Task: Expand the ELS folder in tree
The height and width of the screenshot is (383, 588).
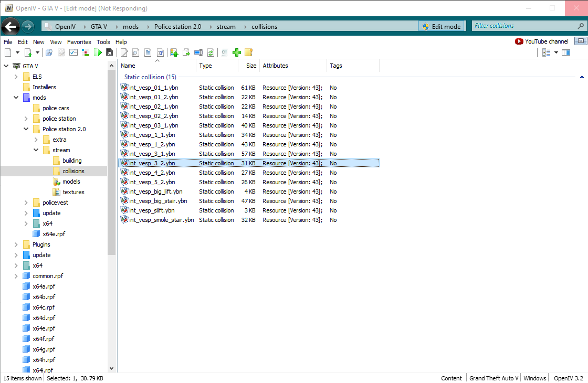Action: click(x=16, y=77)
